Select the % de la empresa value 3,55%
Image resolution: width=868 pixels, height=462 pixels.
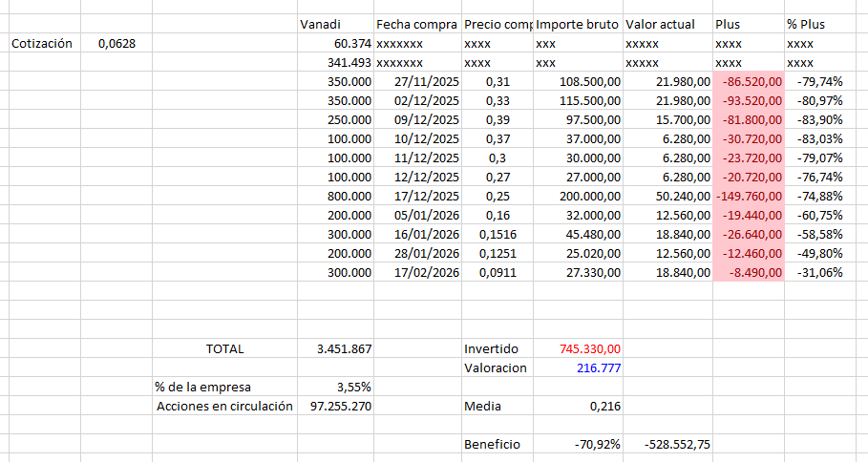pos(335,387)
